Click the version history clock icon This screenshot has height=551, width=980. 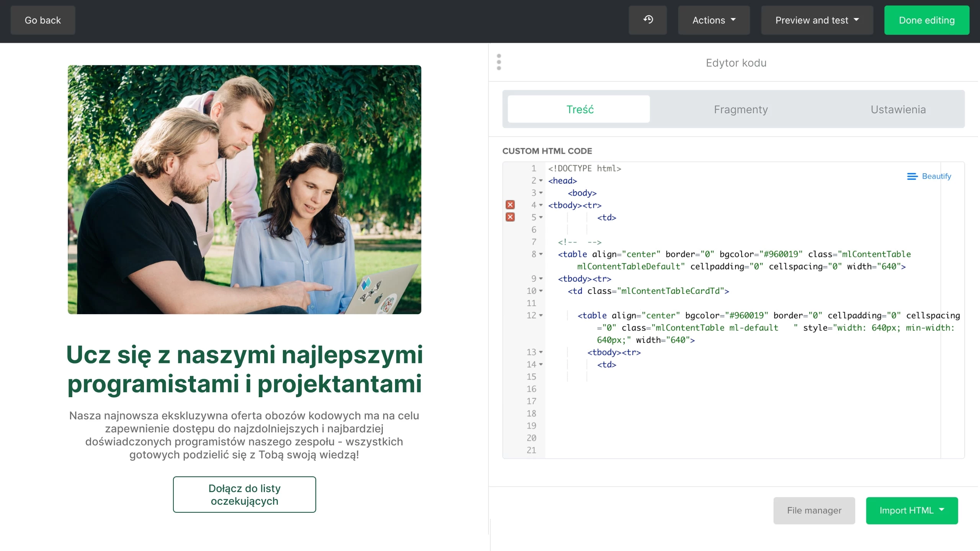point(648,20)
